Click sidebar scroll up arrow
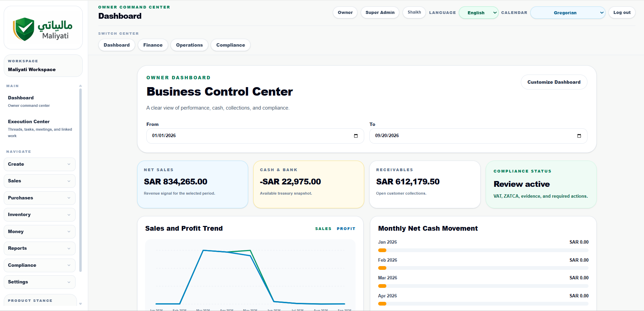This screenshot has width=644, height=311. [x=81, y=86]
